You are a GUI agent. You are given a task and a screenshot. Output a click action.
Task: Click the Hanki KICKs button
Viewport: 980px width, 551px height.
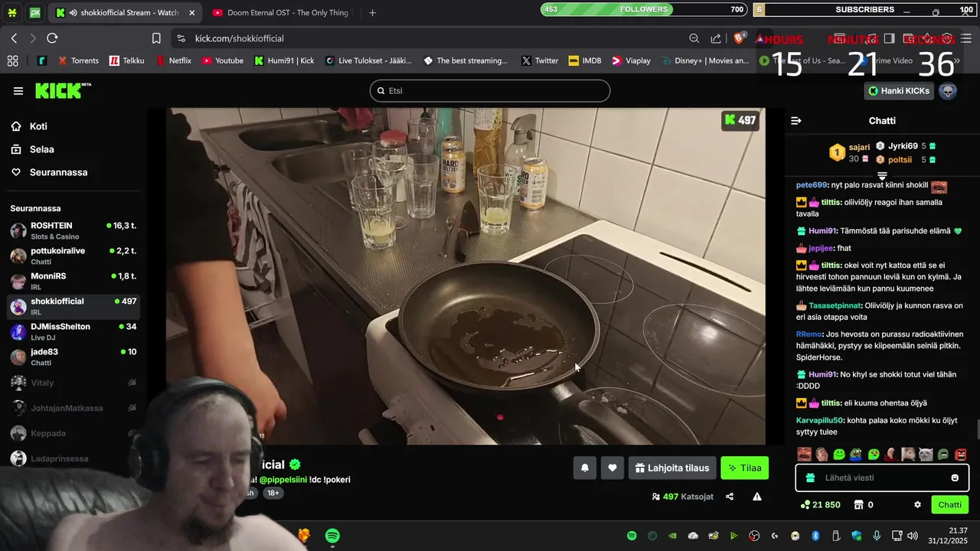[x=899, y=91]
